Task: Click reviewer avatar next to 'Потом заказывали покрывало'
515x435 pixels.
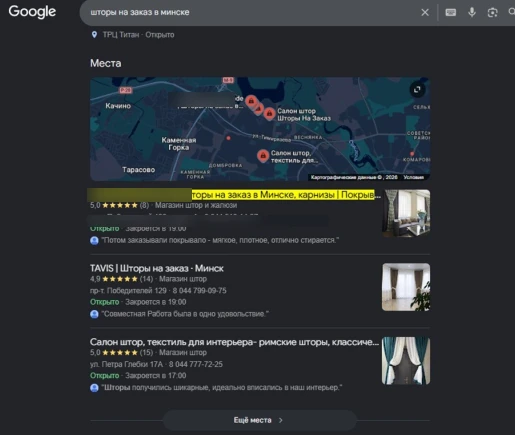Action: pos(94,240)
